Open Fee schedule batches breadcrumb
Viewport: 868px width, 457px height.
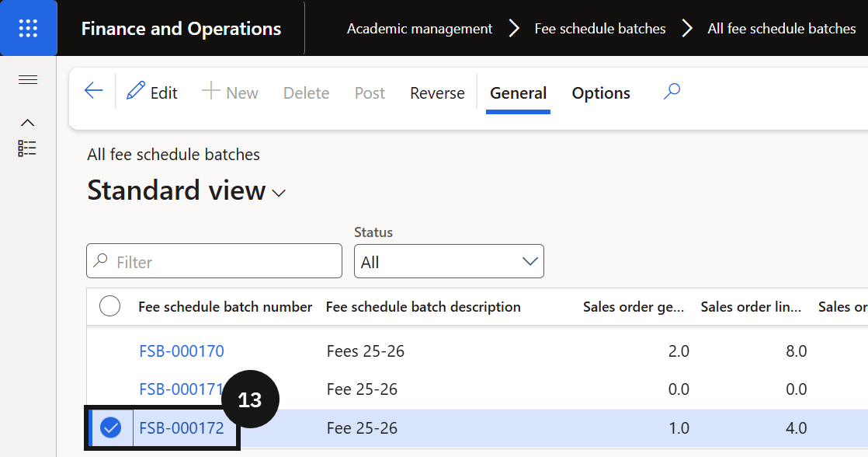point(600,29)
